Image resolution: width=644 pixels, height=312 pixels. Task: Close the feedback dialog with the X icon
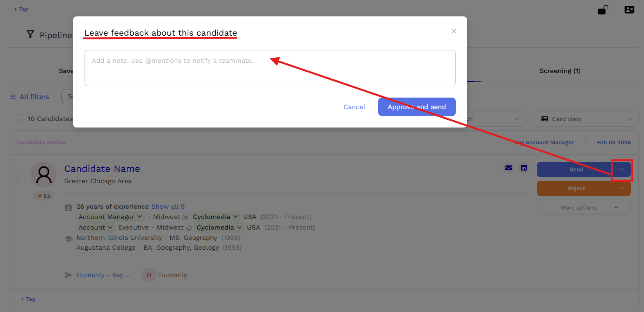pyautogui.click(x=454, y=31)
